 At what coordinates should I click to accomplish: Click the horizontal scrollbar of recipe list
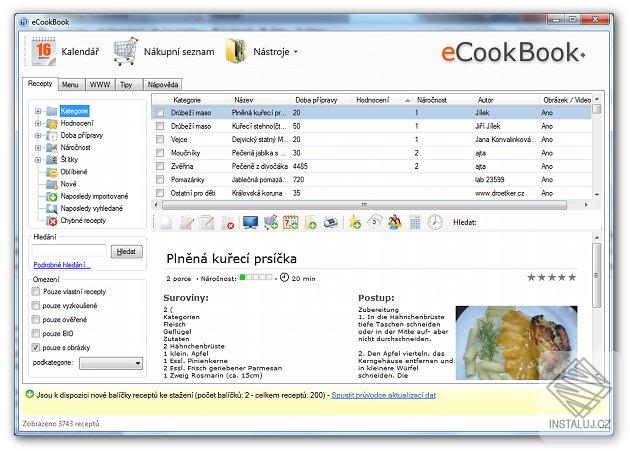pos(364,205)
